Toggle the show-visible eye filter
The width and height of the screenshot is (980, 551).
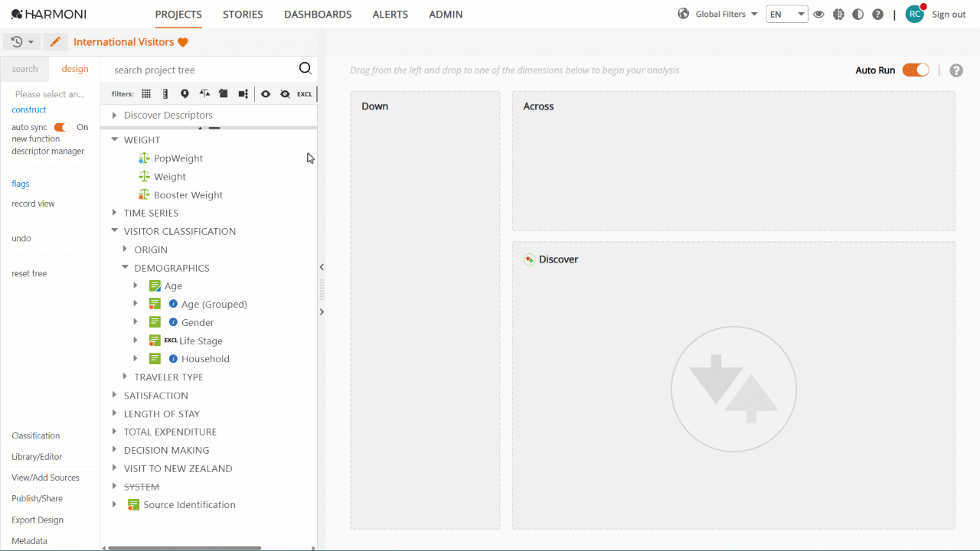click(x=266, y=94)
